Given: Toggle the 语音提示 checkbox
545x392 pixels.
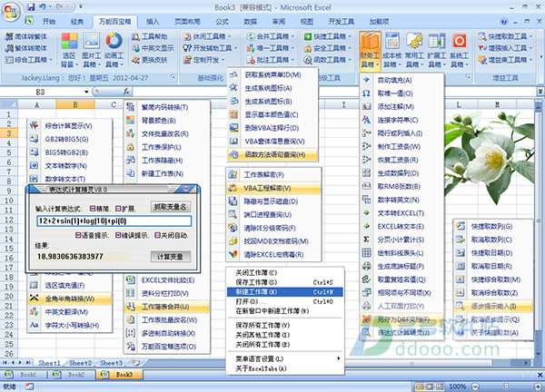Looking at the screenshot, I should pyautogui.click(x=78, y=235).
